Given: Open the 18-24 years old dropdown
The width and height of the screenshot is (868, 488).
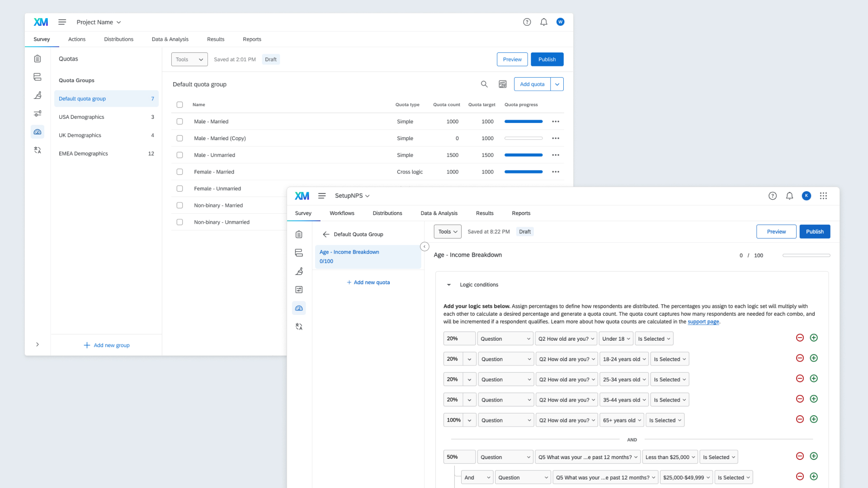Looking at the screenshot, I should [x=624, y=359].
